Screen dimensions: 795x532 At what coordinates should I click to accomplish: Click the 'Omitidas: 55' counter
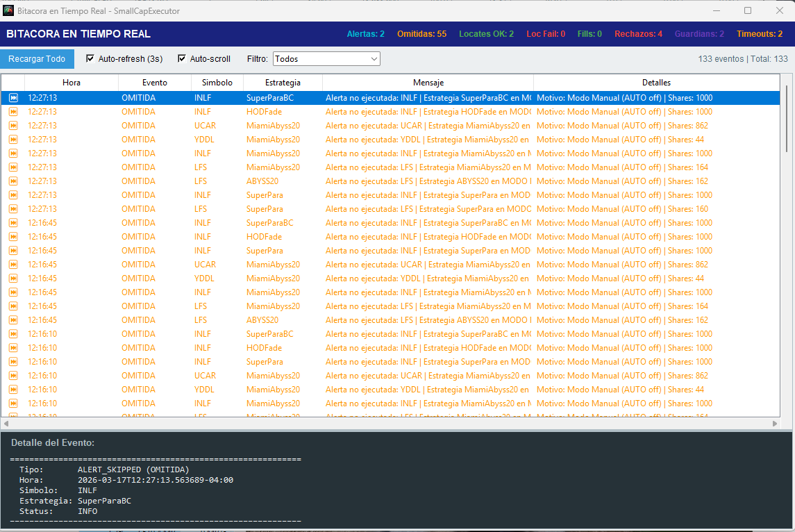(422, 34)
